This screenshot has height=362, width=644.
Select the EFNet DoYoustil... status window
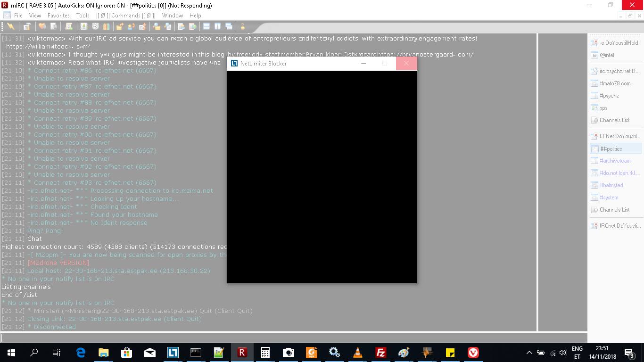[616, 136]
